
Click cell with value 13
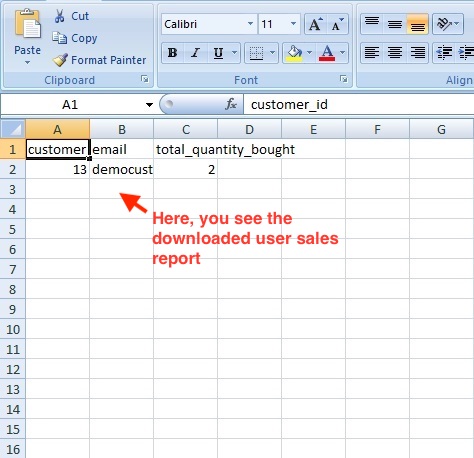coord(58,169)
